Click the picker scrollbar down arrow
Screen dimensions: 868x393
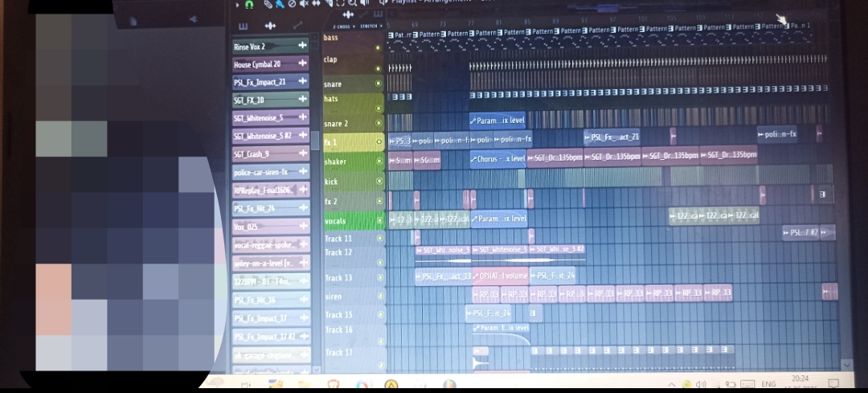point(316,369)
